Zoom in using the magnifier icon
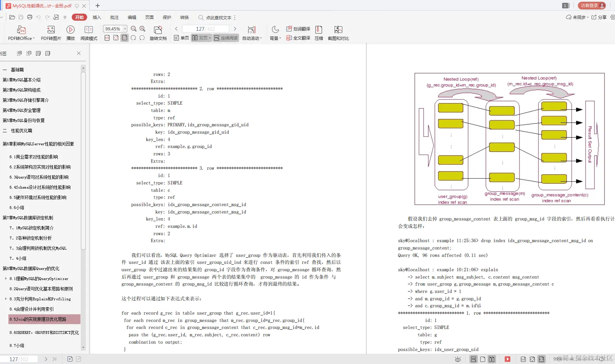Viewport: 615px width, 364px height. coord(142,29)
